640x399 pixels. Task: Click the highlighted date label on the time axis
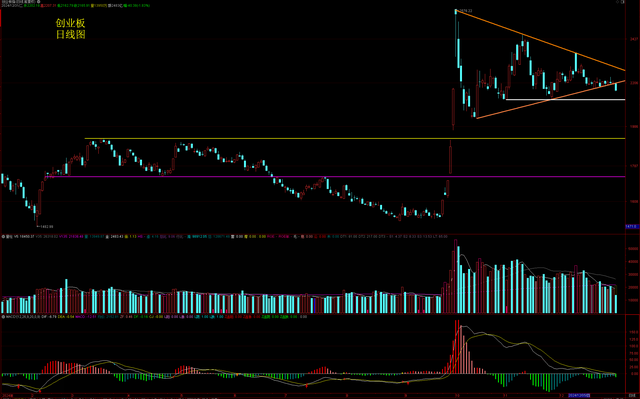(x=579, y=396)
